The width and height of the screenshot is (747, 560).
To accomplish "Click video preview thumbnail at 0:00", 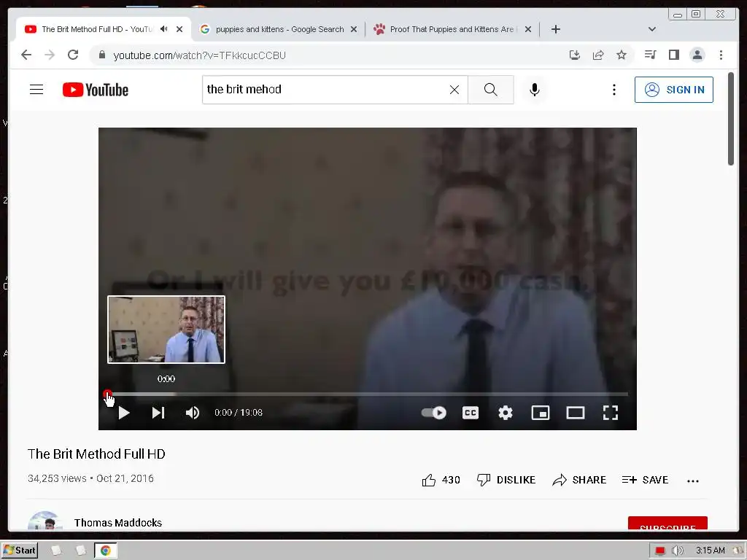I will (x=166, y=330).
